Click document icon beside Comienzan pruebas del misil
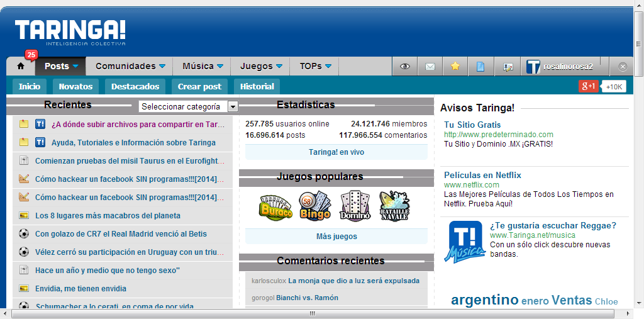 (24, 160)
